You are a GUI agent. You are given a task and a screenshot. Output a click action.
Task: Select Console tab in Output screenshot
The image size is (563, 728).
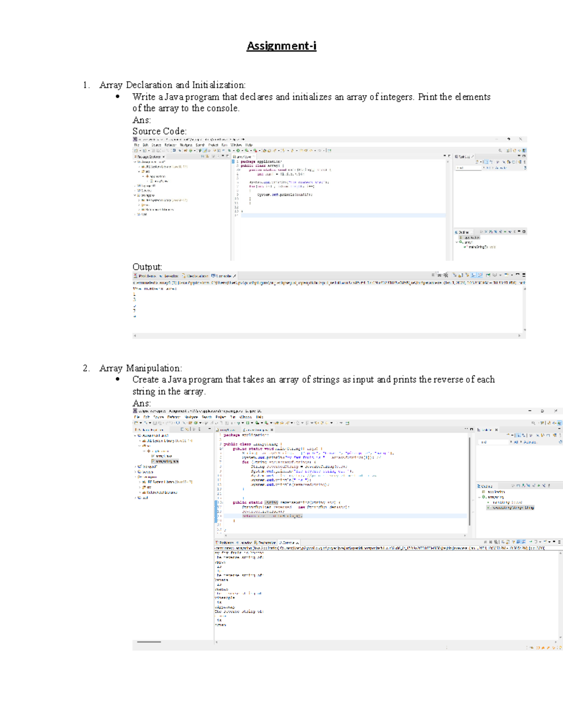(223, 276)
